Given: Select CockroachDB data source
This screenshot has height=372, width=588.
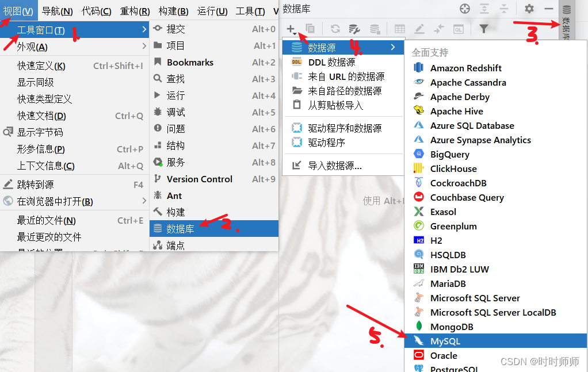Looking at the screenshot, I should click(496, 183).
